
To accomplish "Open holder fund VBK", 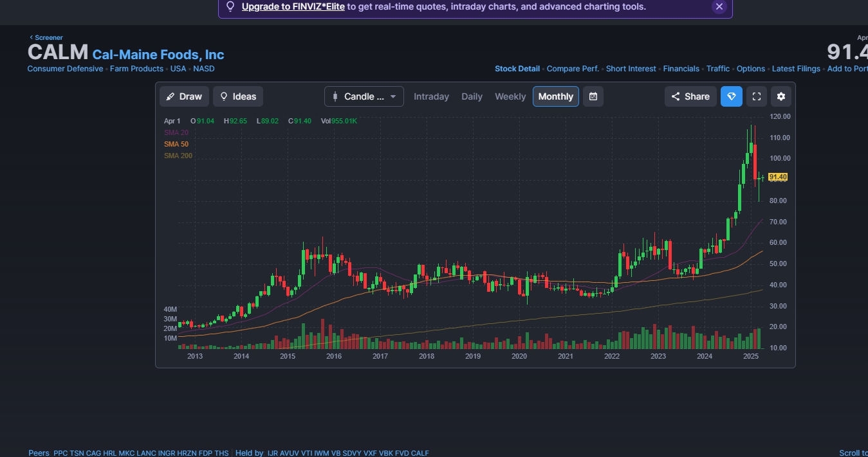I will tap(387, 453).
